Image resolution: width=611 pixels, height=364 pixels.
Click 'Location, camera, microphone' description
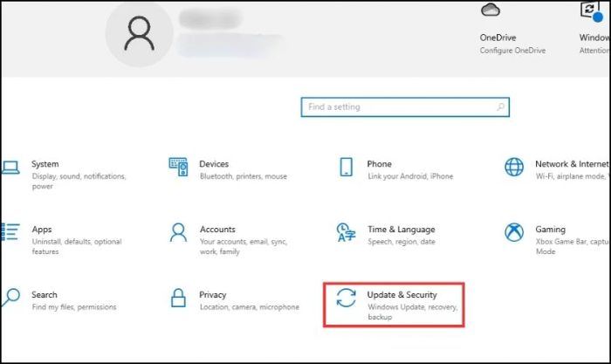pyautogui.click(x=250, y=307)
